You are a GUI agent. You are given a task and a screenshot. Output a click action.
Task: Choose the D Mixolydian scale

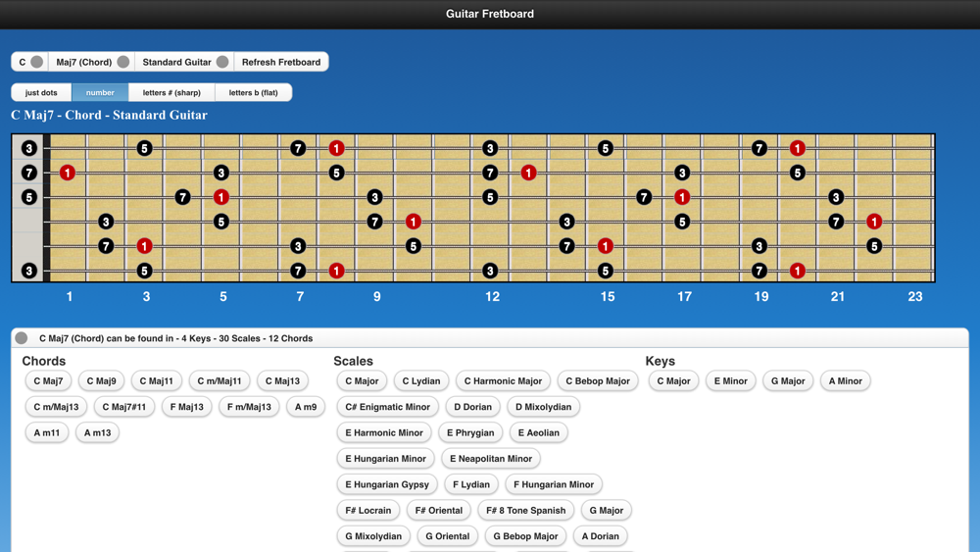pyautogui.click(x=543, y=406)
